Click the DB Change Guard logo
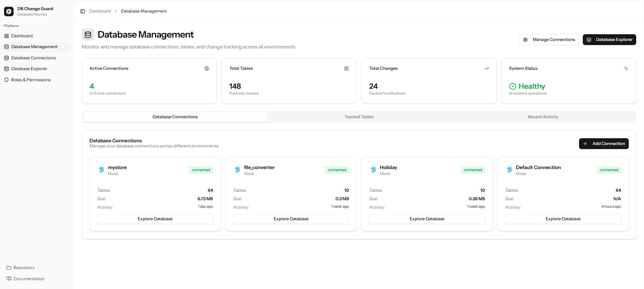The height and width of the screenshot is (289, 644). pyautogui.click(x=9, y=12)
